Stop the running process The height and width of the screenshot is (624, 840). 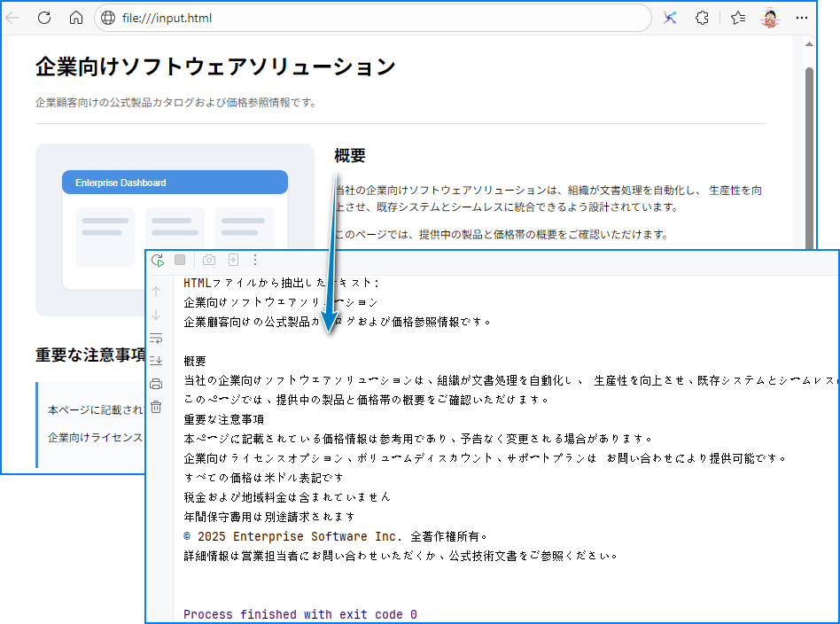click(x=181, y=260)
